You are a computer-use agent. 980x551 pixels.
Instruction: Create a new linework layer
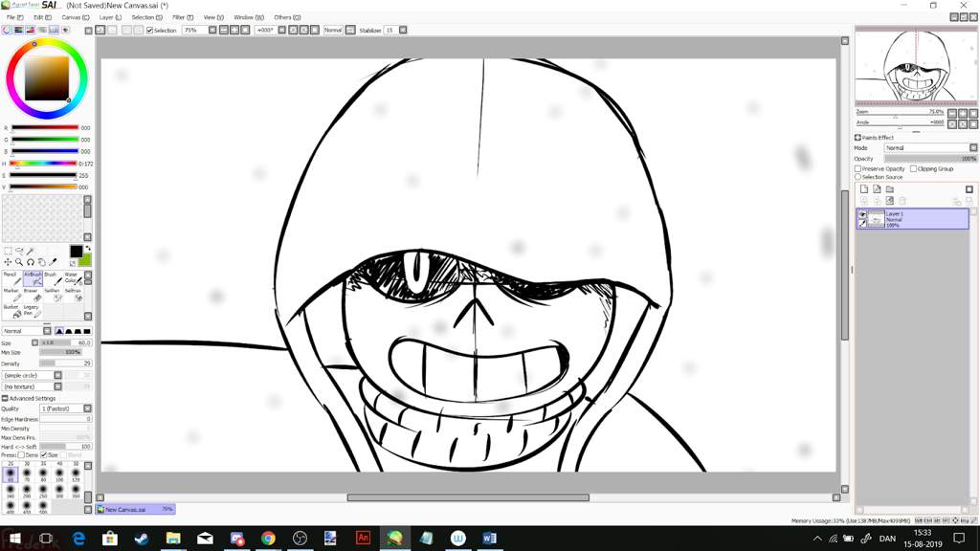click(x=877, y=188)
